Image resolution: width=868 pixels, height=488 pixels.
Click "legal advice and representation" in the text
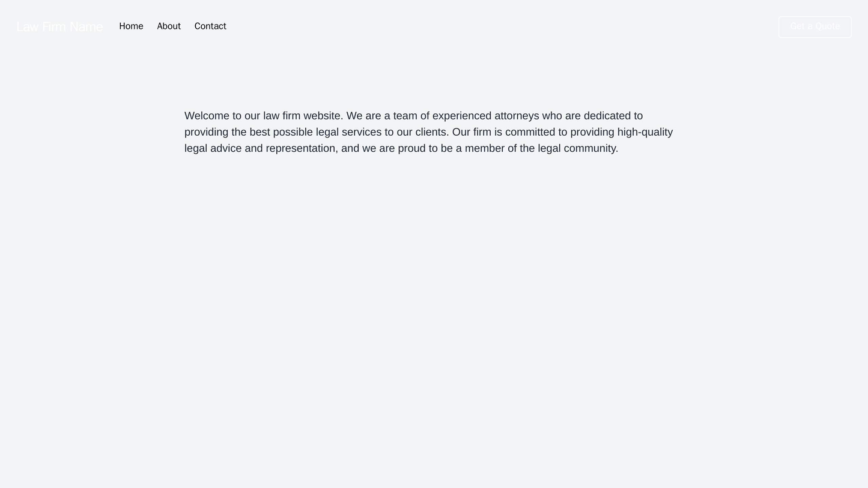click(261, 148)
